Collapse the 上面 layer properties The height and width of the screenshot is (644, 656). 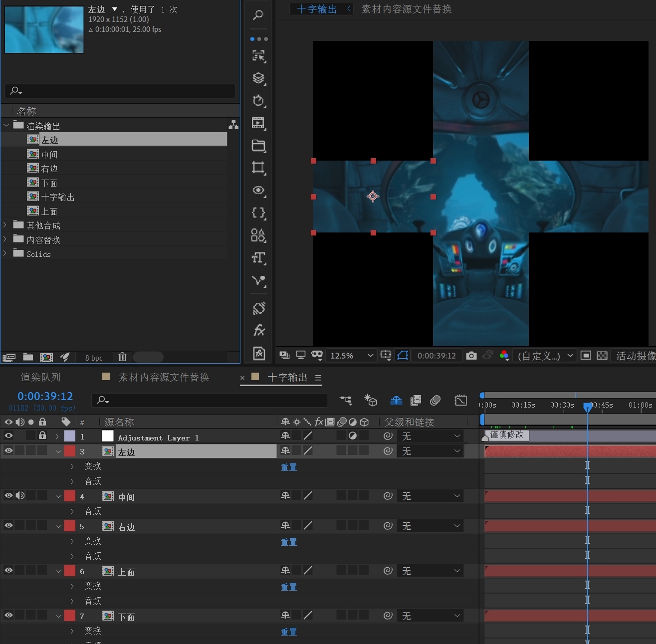[x=58, y=571]
